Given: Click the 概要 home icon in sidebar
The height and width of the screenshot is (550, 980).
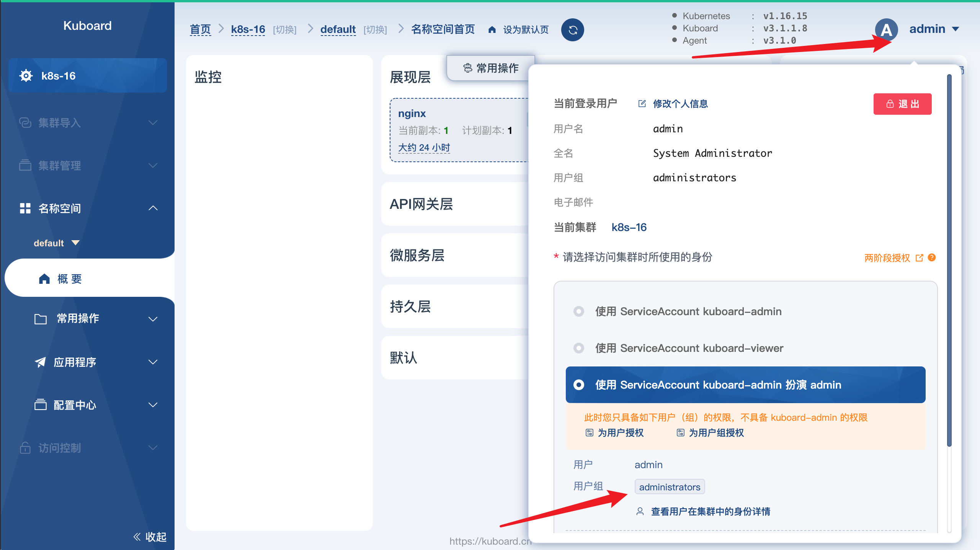Looking at the screenshot, I should [x=44, y=279].
